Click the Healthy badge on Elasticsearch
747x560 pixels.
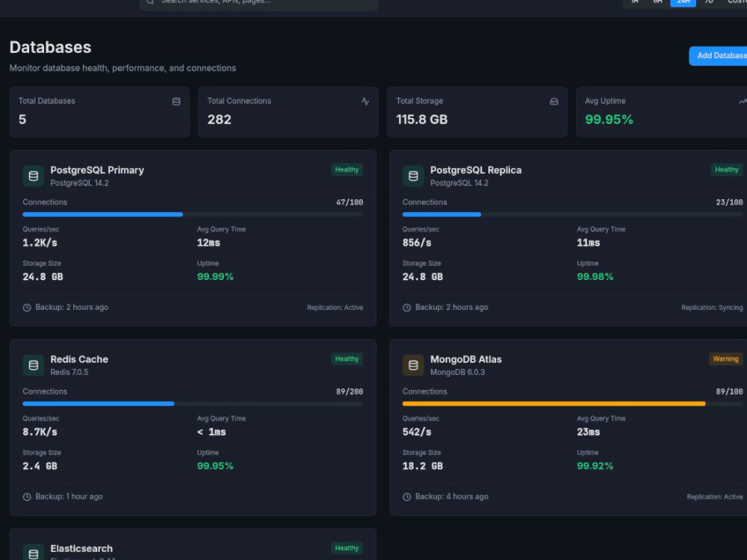pyautogui.click(x=347, y=548)
